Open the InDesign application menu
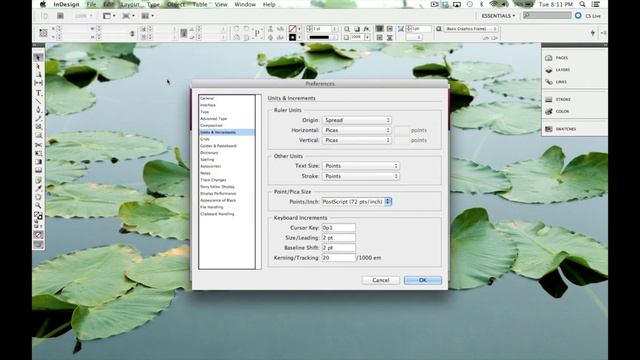The image size is (640, 360). (66, 4)
